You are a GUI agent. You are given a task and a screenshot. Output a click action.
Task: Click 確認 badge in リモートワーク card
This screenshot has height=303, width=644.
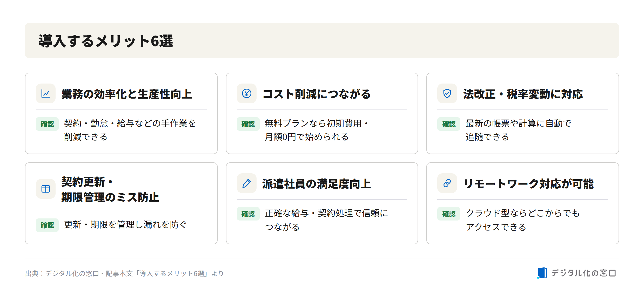449,214
